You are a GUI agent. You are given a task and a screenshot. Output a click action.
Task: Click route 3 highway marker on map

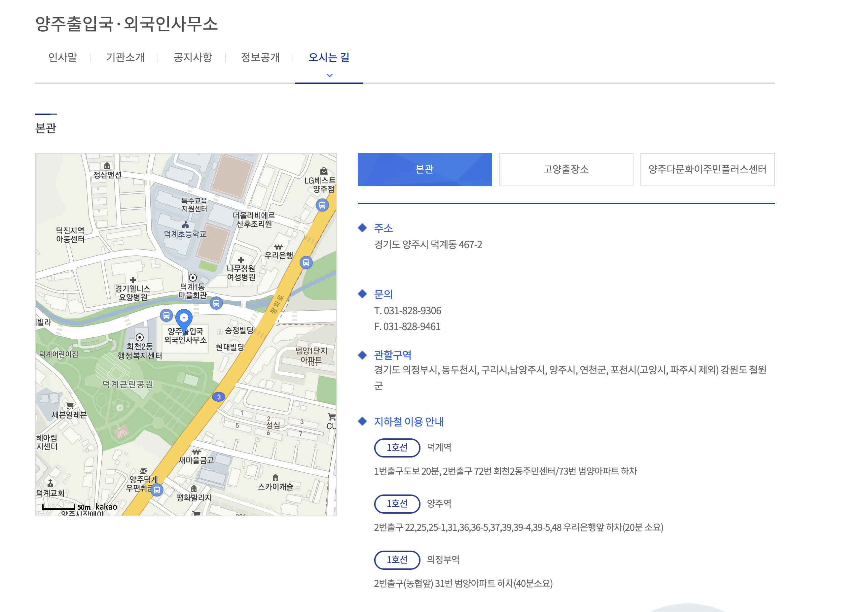coord(219,397)
